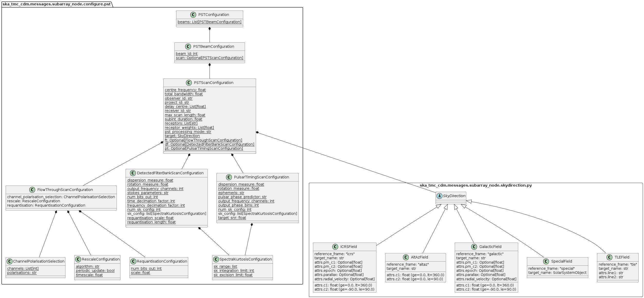Click the SpecialField class icon
Screen dimensions: 644x298
click(x=546, y=262)
